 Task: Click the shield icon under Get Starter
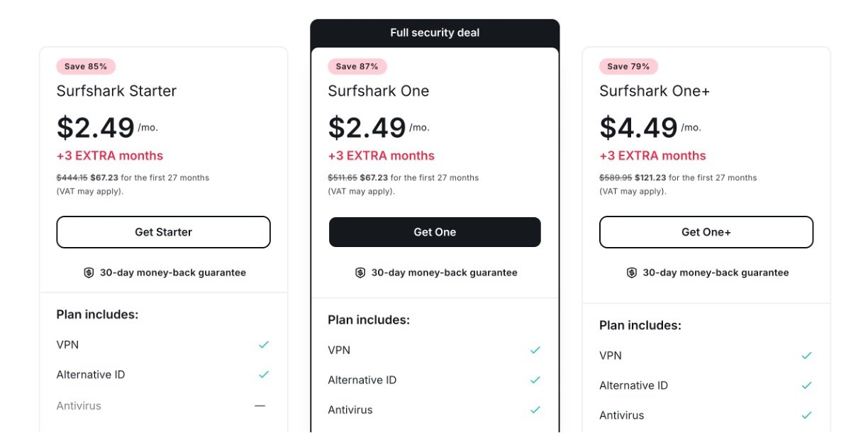(89, 273)
